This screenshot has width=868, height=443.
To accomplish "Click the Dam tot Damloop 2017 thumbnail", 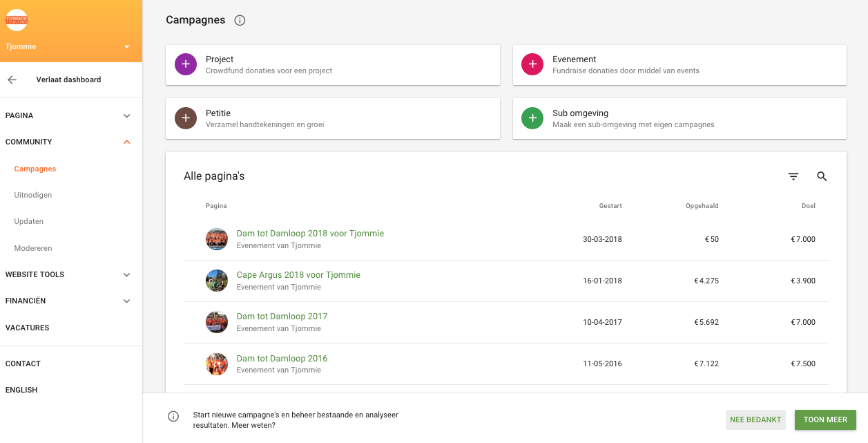I will [217, 322].
